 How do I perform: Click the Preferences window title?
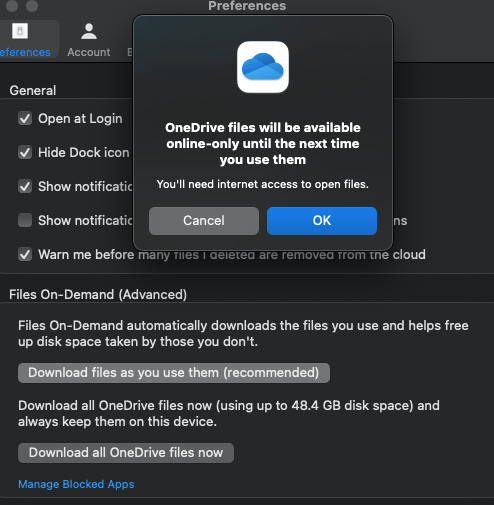(x=247, y=6)
